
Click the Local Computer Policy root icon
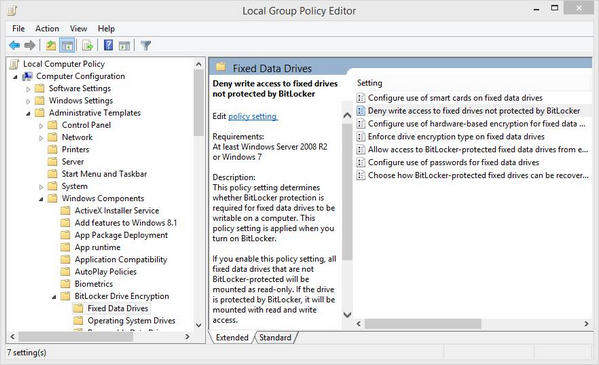tap(15, 64)
